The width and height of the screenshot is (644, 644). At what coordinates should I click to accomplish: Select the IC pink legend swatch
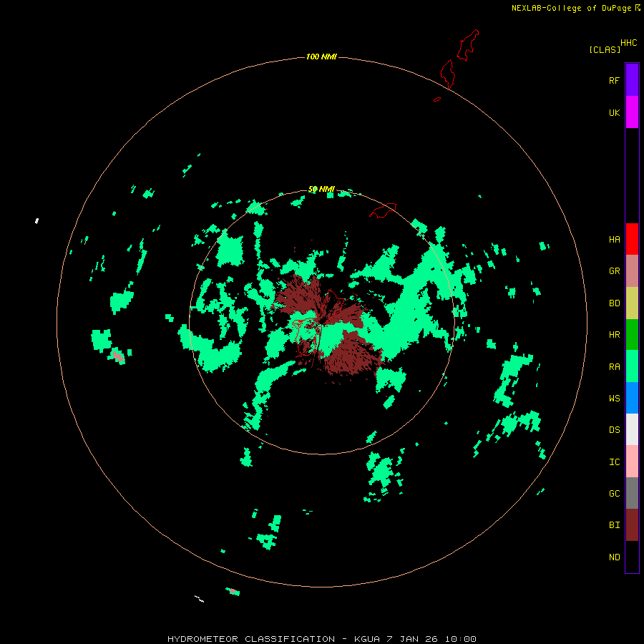pyautogui.click(x=632, y=462)
